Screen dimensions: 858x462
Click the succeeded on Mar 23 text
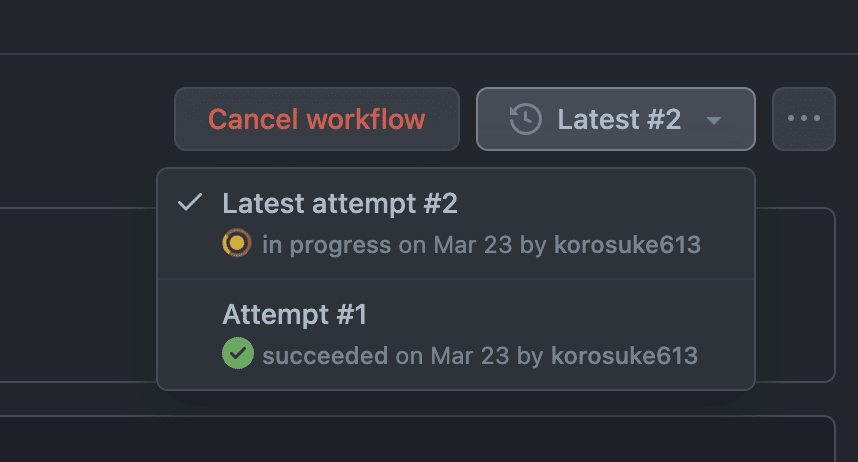(x=386, y=356)
